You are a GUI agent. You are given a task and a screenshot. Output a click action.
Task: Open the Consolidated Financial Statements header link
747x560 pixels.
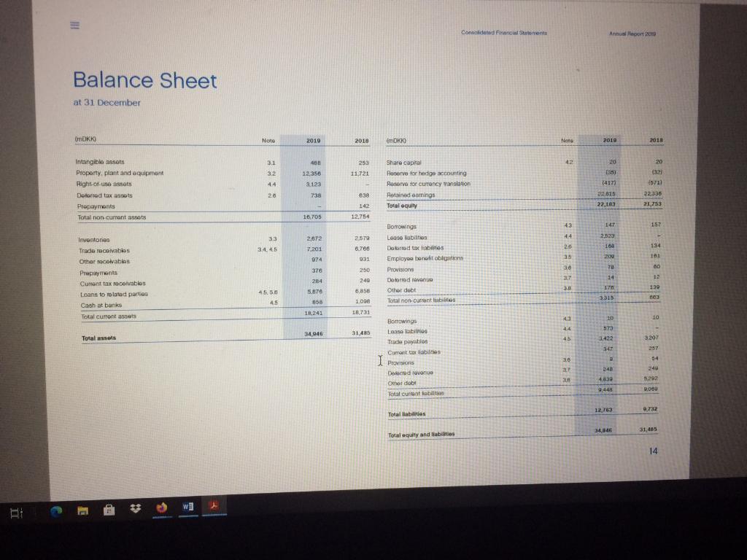click(x=503, y=32)
